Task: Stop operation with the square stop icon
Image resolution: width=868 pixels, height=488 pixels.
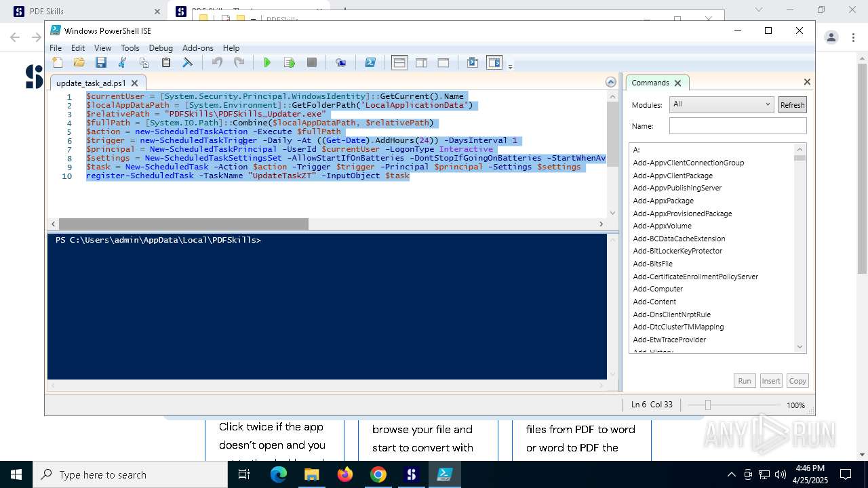Action: 312,63
